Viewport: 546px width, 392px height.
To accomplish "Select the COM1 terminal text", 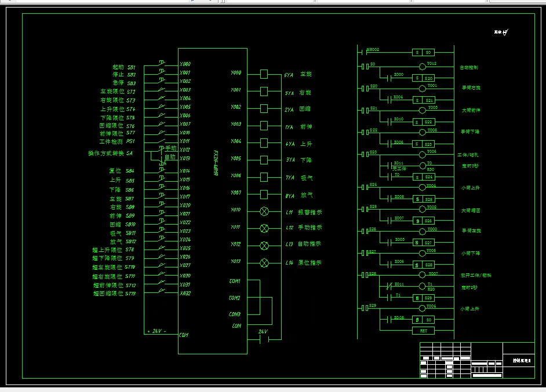I will 235,281.
